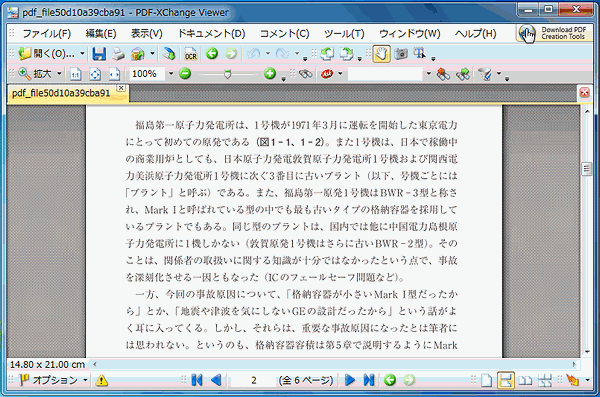
Task: Click the Save floppy disk icon
Action: (99, 54)
